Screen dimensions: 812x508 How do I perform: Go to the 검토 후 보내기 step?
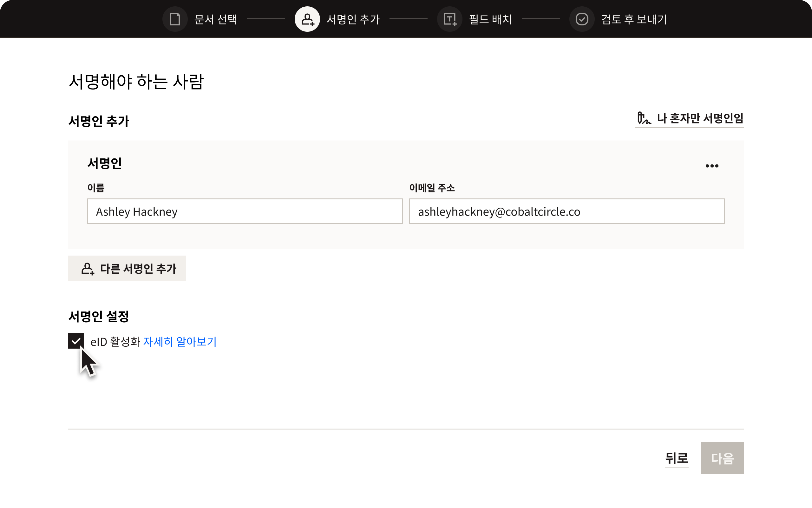tap(634, 19)
